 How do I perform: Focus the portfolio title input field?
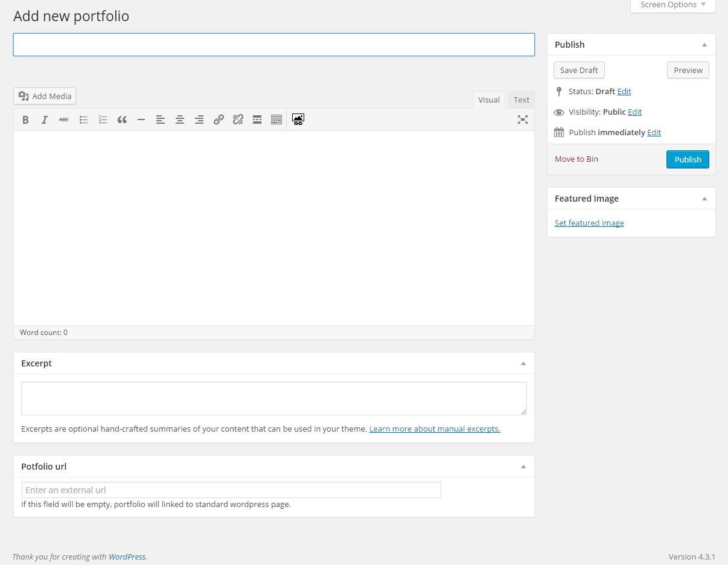(x=274, y=45)
